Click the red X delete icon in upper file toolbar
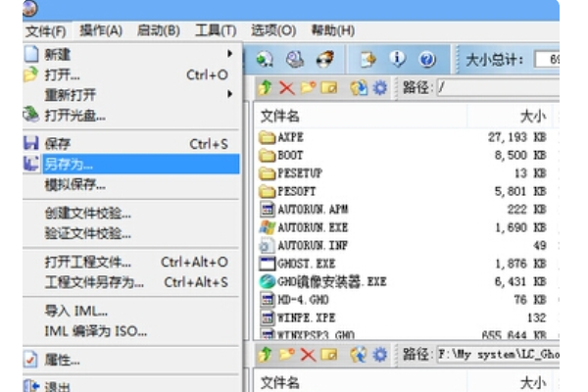Viewport: 588px width, 392px height. (286, 88)
